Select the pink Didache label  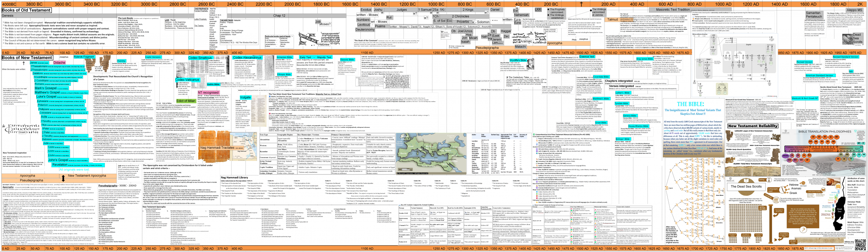[59, 63]
